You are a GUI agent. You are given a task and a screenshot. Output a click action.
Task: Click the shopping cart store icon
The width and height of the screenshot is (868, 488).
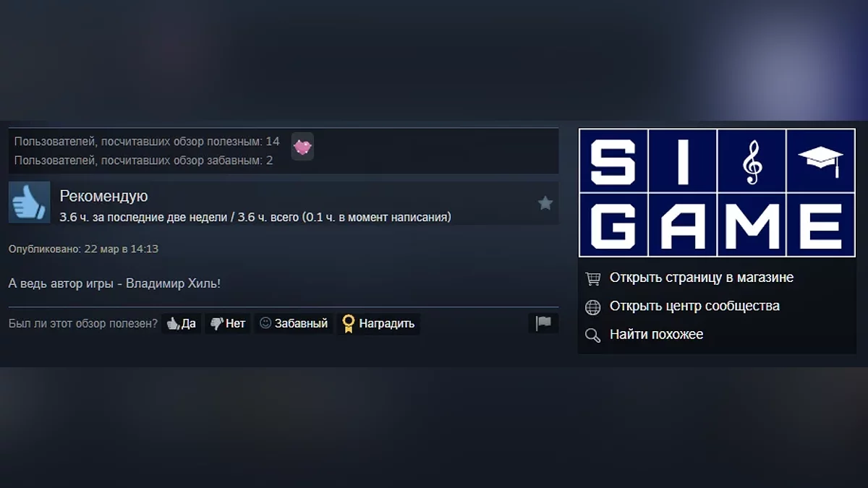click(x=593, y=278)
